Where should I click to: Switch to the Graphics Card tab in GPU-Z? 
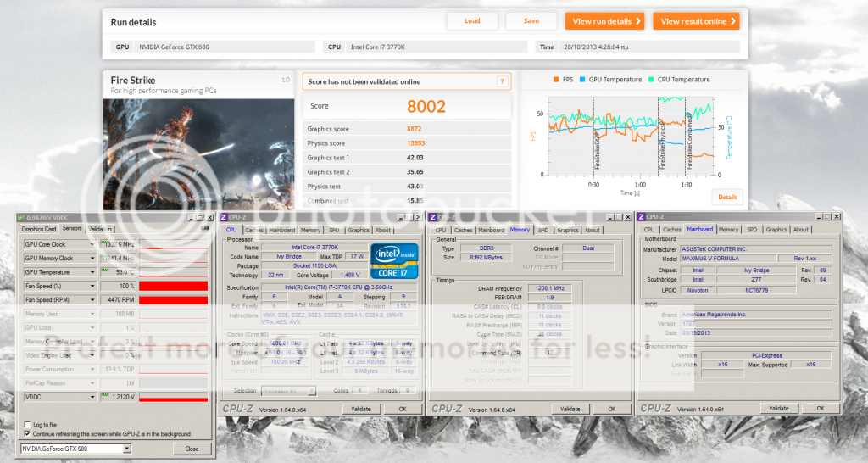tap(39, 229)
